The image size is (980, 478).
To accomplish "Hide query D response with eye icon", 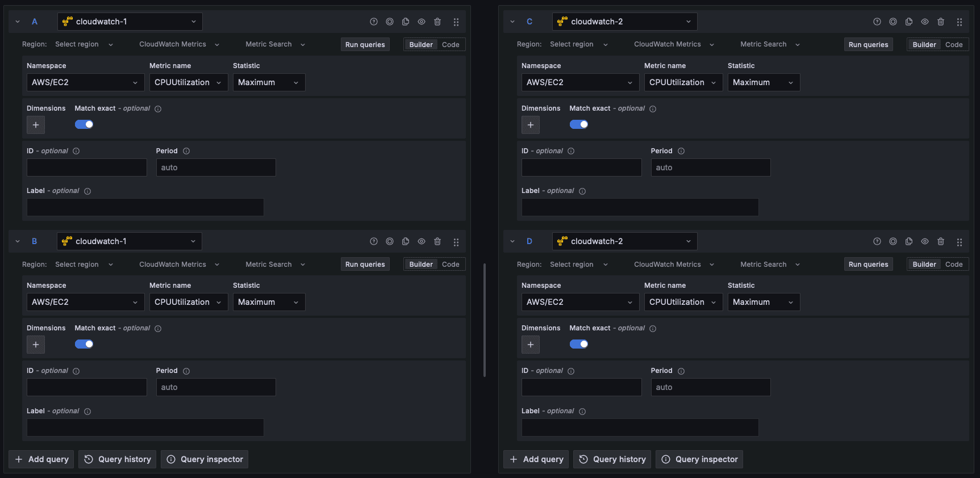I will (x=925, y=241).
